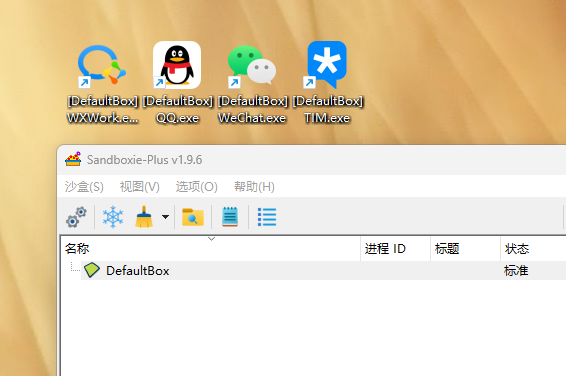Viewport: 566px width, 376px height.
Task: Sort by the 名称 column header
Action: click(210, 249)
